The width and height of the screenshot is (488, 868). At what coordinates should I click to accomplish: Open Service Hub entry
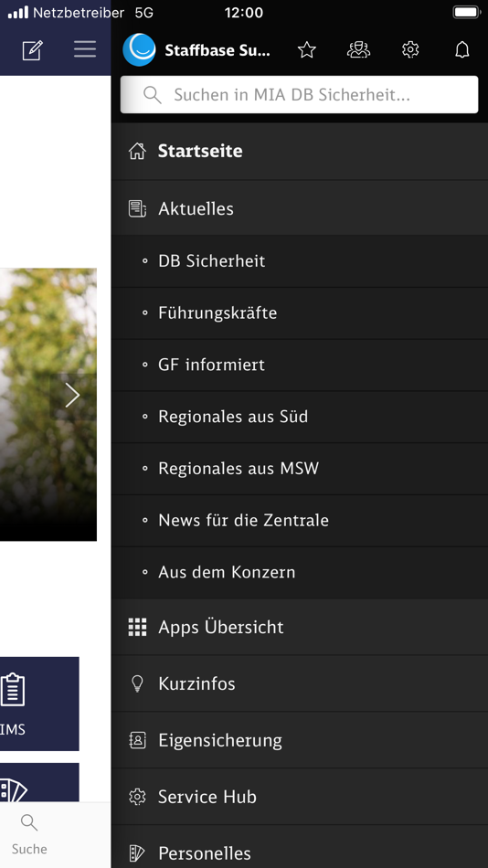299,797
